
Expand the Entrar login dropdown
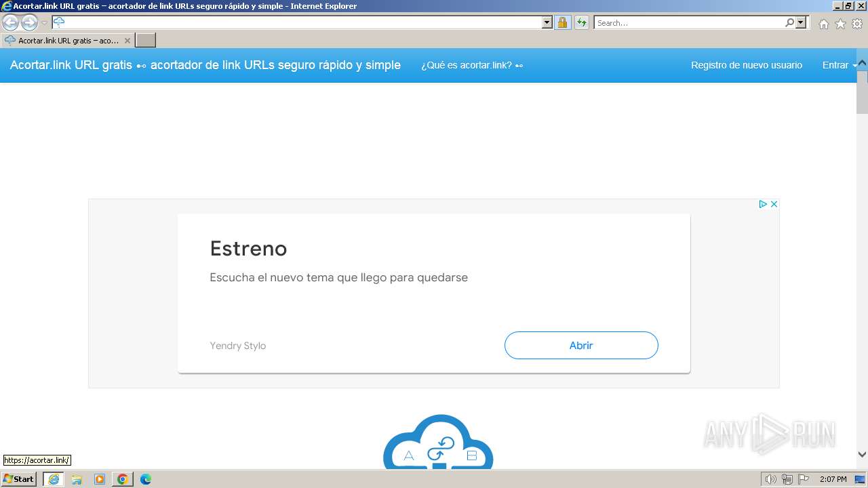tap(840, 65)
